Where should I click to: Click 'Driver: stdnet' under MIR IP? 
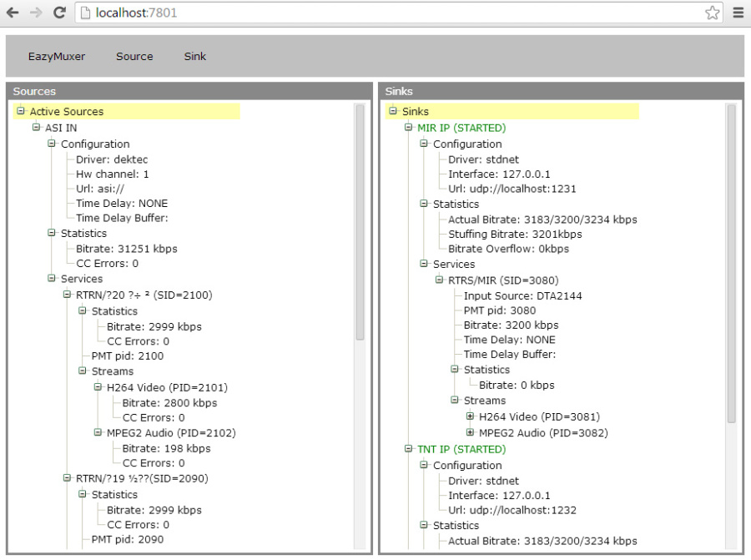point(483,159)
